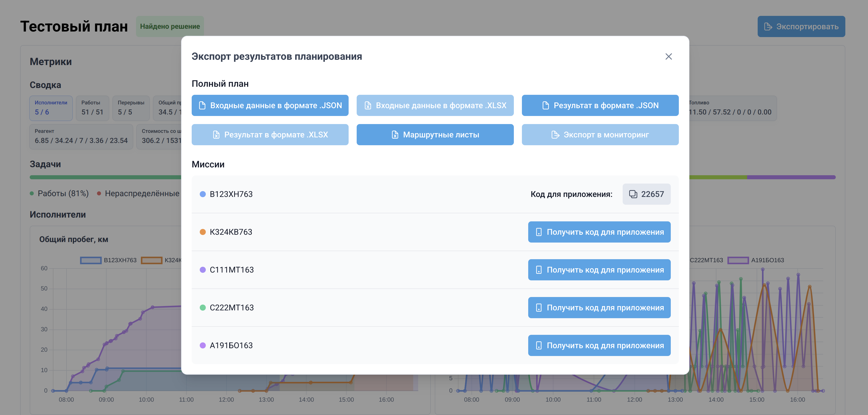
Task: Click the Найдено решение status badge
Action: (x=170, y=26)
